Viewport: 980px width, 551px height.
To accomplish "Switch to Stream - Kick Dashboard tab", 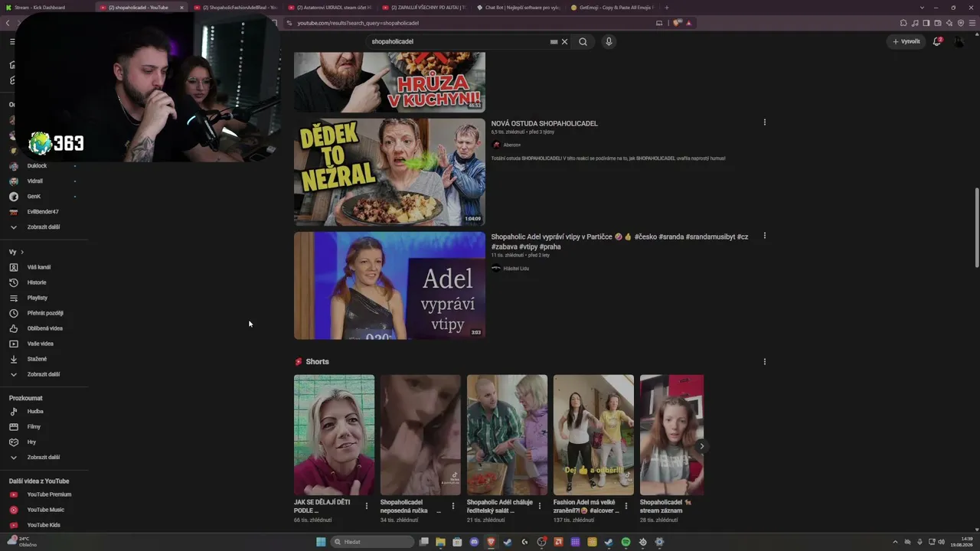I will point(47,8).
